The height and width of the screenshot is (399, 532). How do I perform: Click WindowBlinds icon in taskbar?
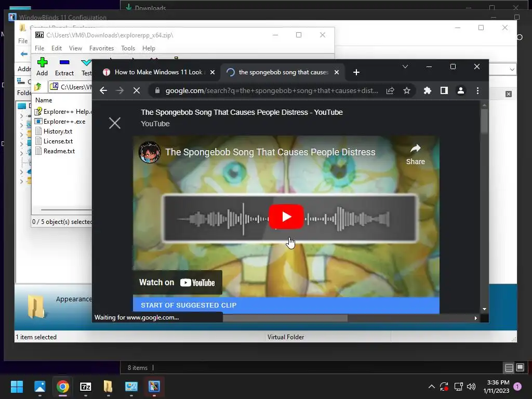(x=154, y=386)
